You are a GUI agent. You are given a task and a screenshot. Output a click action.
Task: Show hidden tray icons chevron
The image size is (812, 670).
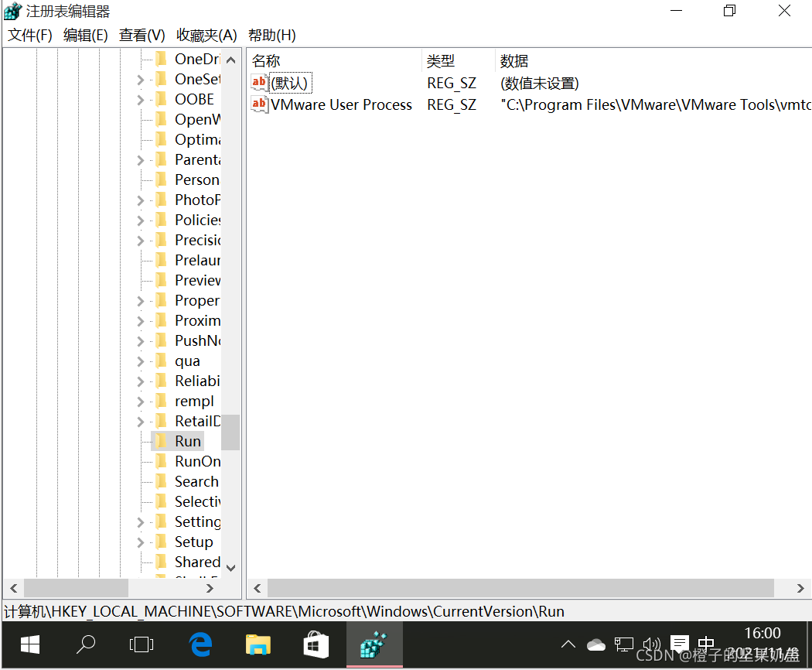tap(568, 644)
